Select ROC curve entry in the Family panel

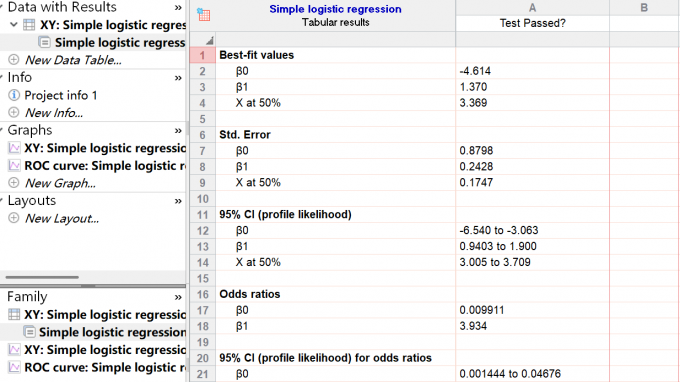click(105, 367)
